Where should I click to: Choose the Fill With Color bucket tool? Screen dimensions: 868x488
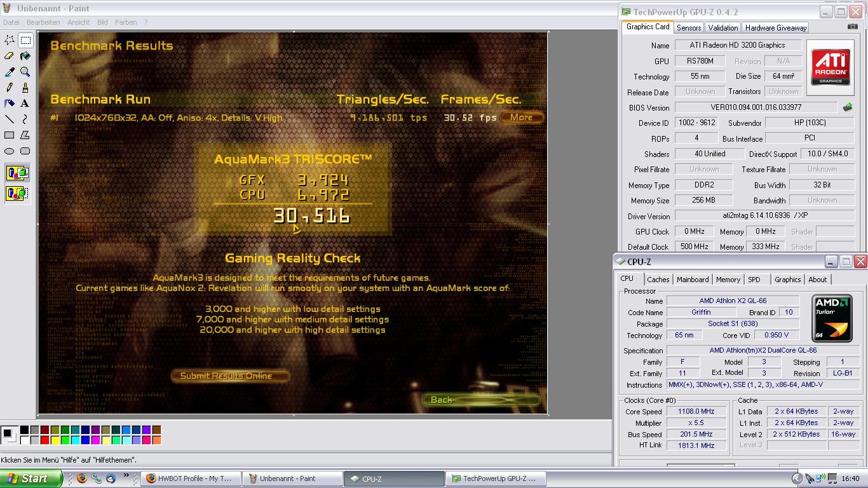[x=25, y=56]
